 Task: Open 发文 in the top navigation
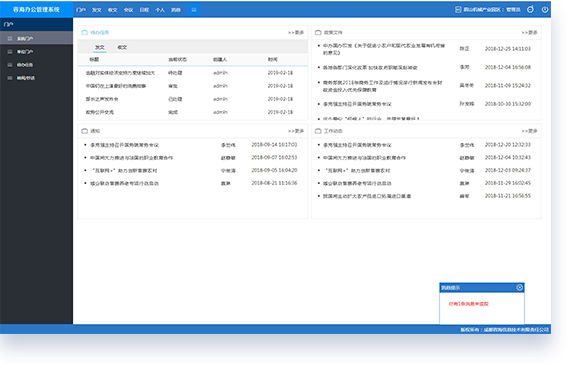[97, 10]
